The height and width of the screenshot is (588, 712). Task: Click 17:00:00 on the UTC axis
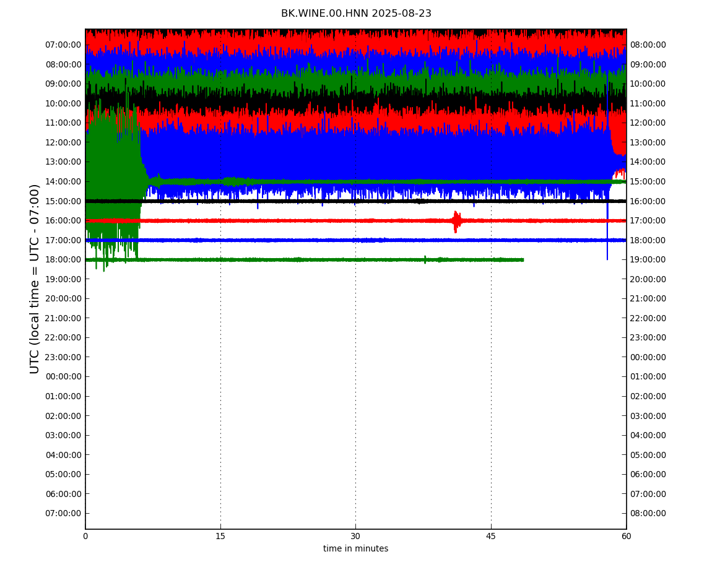(63, 240)
